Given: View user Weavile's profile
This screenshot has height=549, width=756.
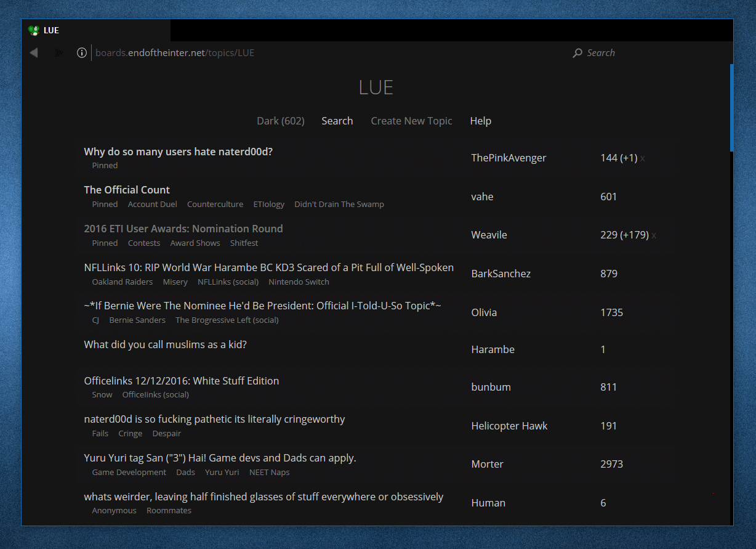Looking at the screenshot, I should (x=489, y=235).
